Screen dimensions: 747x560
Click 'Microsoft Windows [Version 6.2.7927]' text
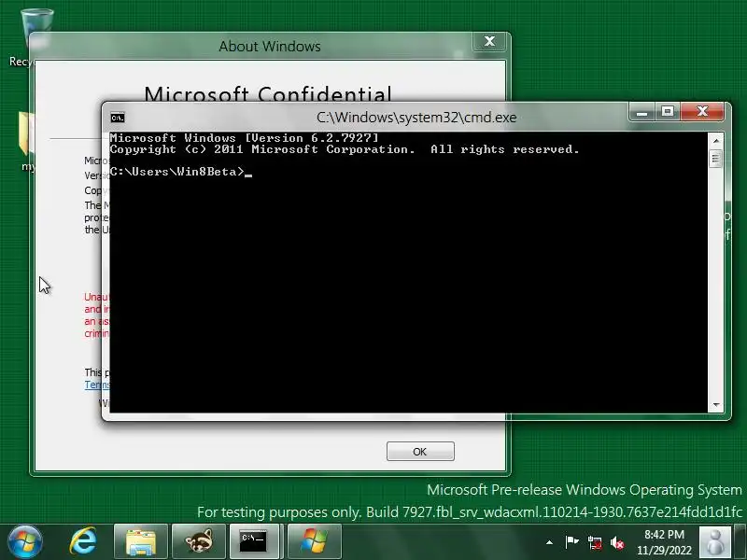[244, 138]
